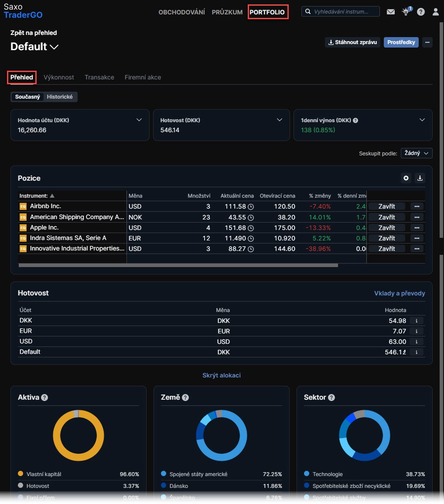
Task: Expand the 1denní výnos card
Action: 422,120
